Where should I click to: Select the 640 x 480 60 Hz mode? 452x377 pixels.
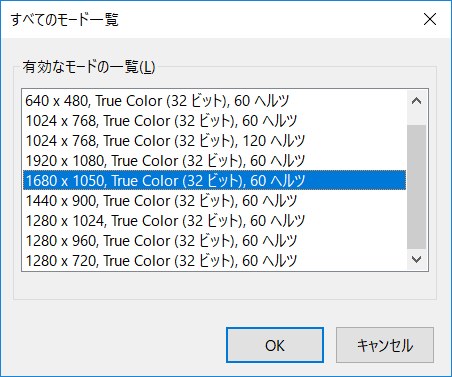(215, 101)
